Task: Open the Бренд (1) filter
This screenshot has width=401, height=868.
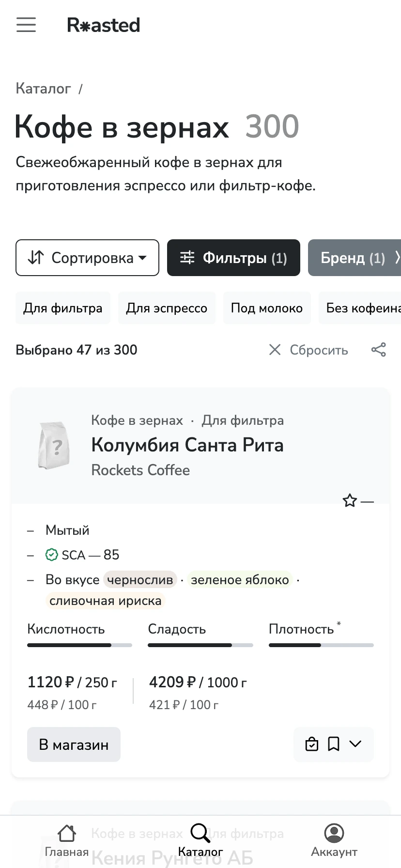Action: [x=355, y=258]
